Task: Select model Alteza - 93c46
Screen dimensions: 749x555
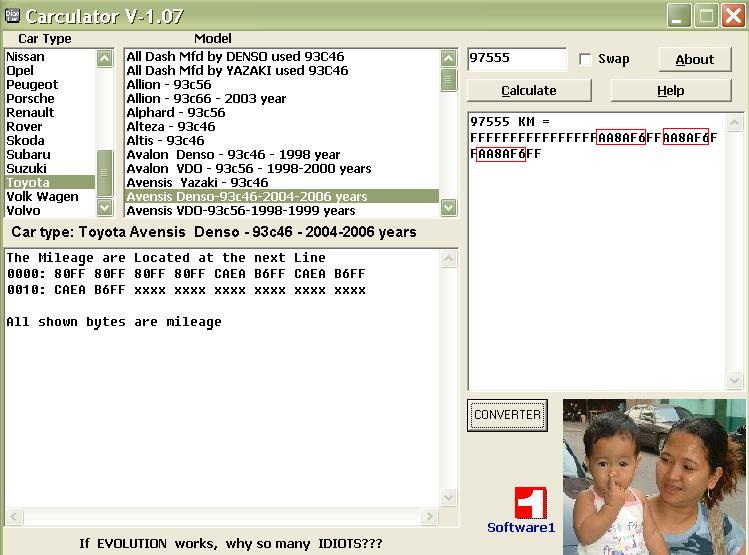Action: coord(282,127)
